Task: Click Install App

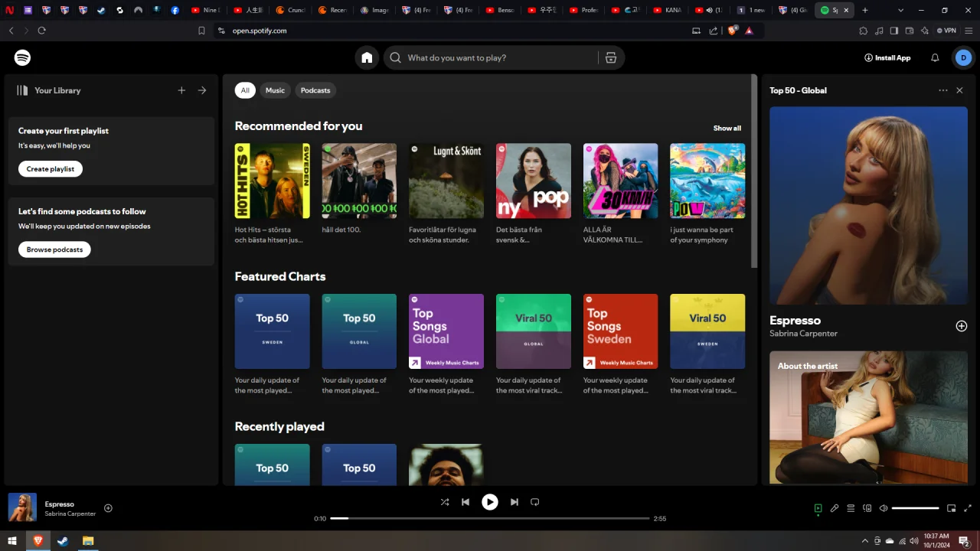Action: coord(887,57)
